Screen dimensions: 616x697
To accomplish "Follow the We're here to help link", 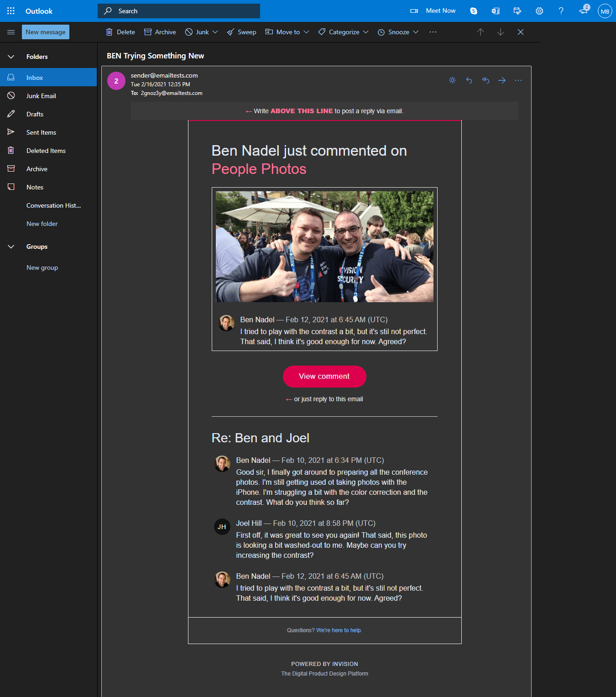I will [339, 630].
